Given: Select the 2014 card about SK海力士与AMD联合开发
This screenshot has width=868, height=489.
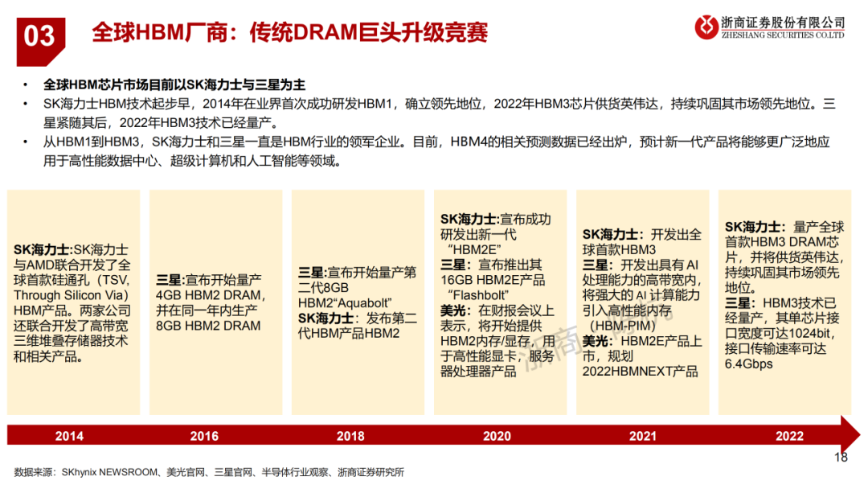Looking at the screenshot, I should [74, 302].
